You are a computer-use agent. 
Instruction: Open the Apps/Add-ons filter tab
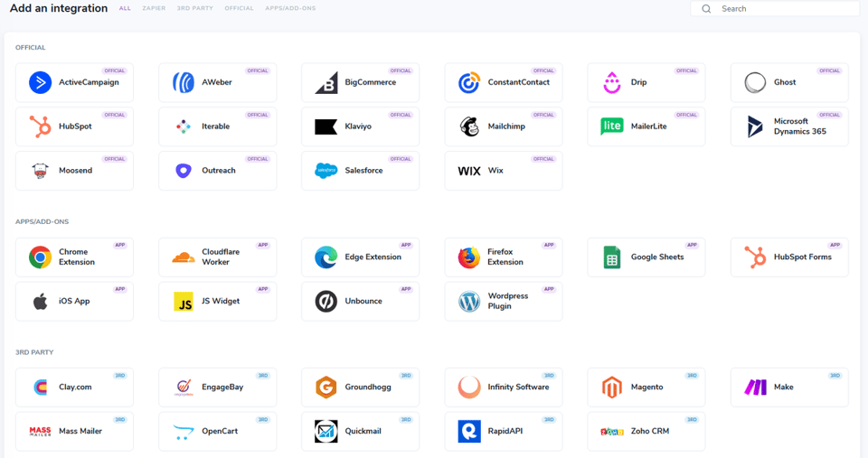[290, 8]
